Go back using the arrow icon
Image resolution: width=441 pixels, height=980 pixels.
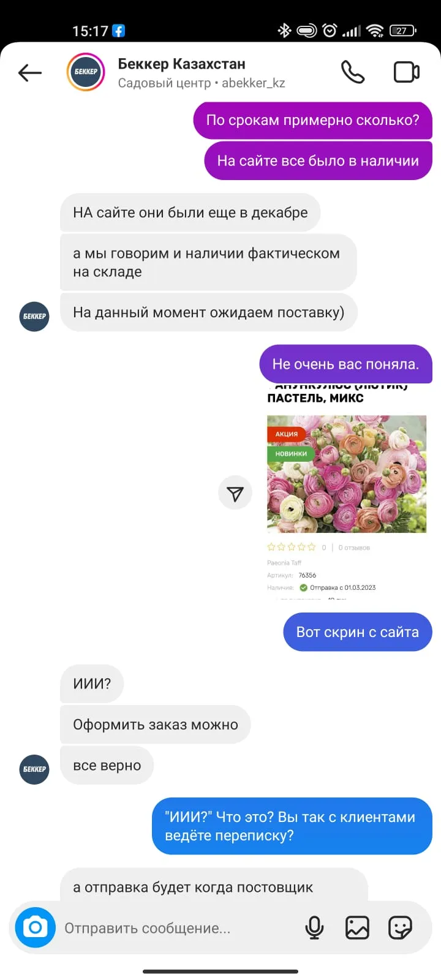pos(30,73)
